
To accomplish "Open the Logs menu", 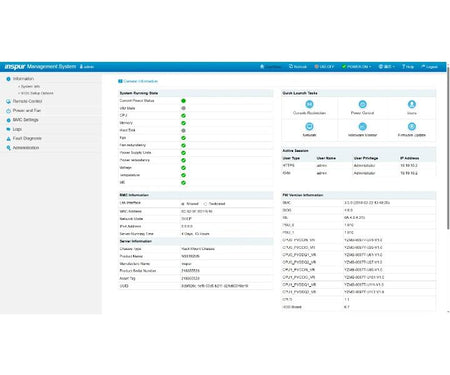I will coord(14,129).
